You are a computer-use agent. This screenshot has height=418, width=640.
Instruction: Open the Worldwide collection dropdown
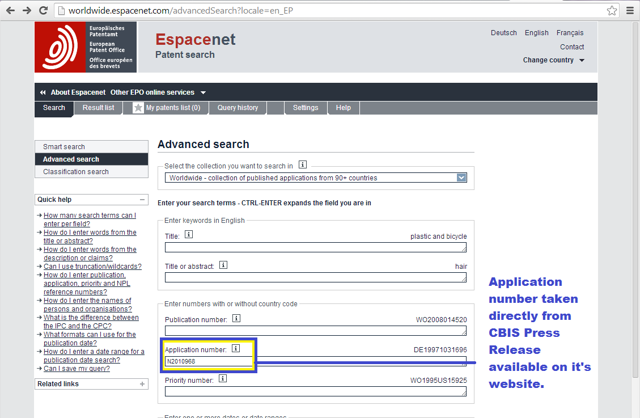pyautogui.click(x=316, y=178)
